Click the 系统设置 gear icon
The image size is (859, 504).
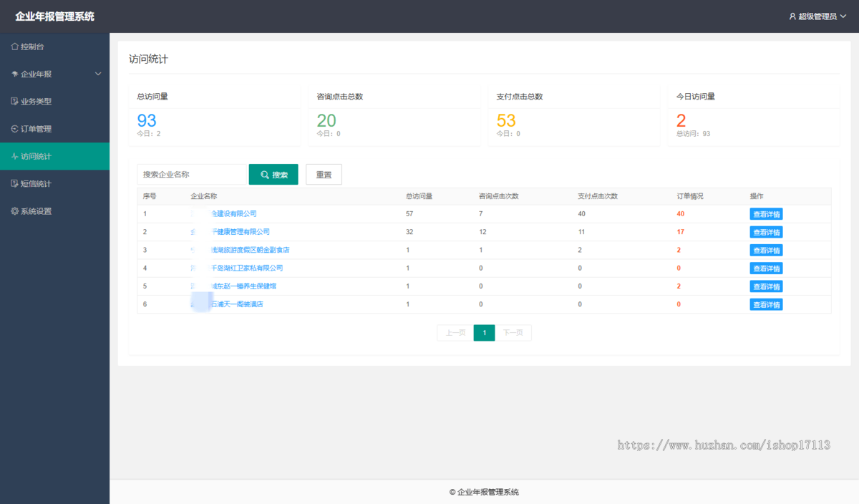pos(15,211)
